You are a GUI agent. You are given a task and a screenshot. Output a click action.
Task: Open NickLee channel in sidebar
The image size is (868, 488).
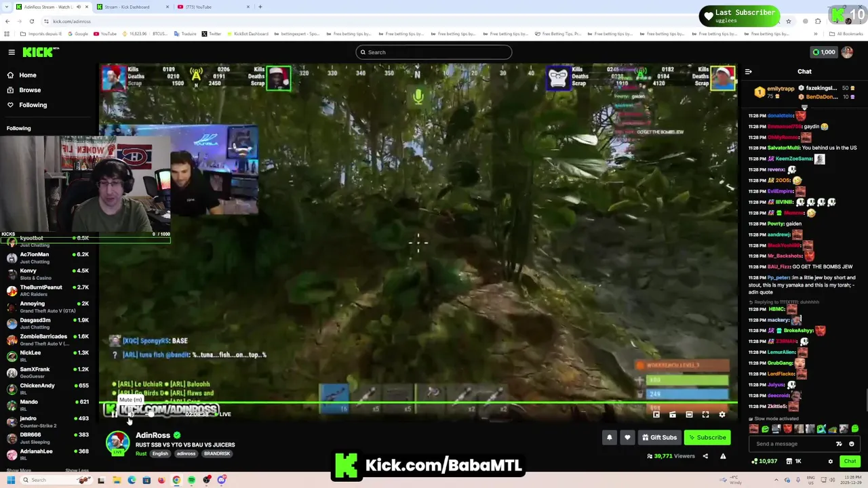(x=47, y=356)
